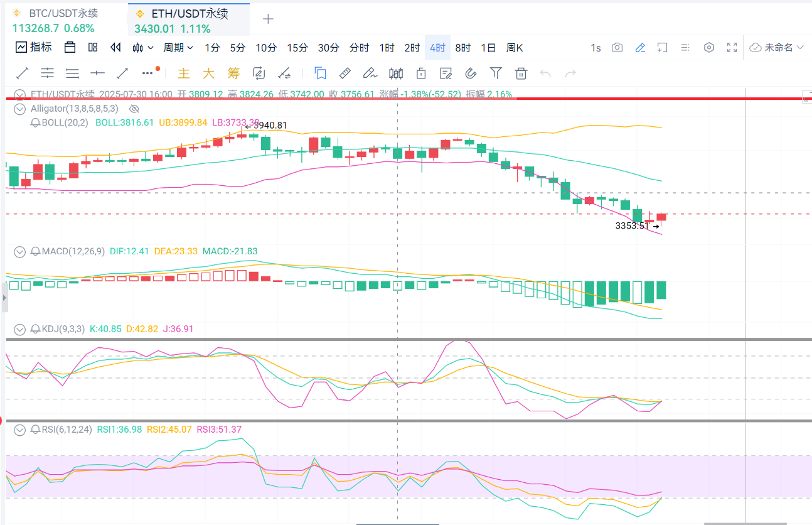
Task: Select the trend line drawing tool
Action: tap(22, 73)
